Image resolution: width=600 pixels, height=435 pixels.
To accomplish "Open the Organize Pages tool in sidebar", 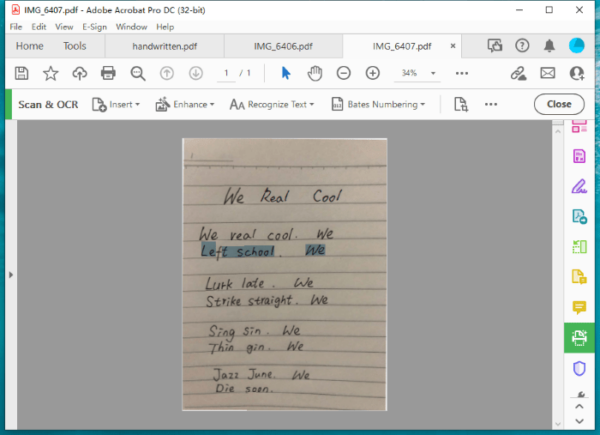I will (x=579, y=246).
